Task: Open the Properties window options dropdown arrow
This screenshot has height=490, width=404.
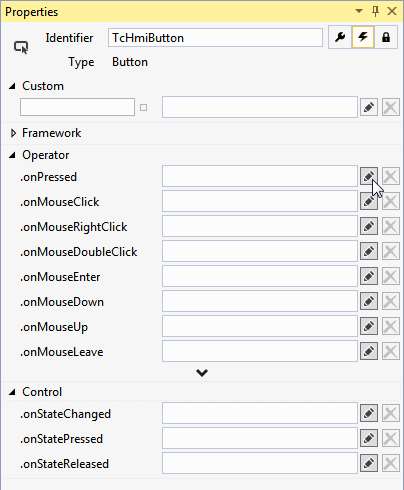Action: (x=359, y=11)
